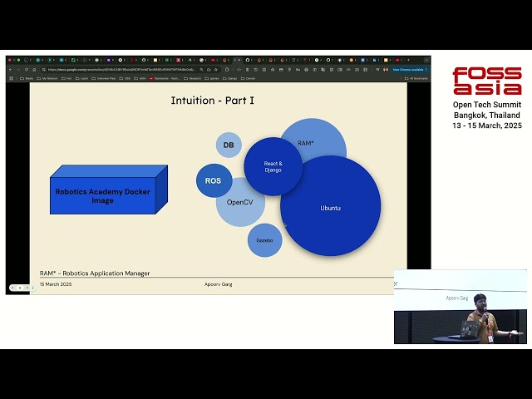Open the games bookmark folder
The image size is (532, 399).
click(213, 78)
